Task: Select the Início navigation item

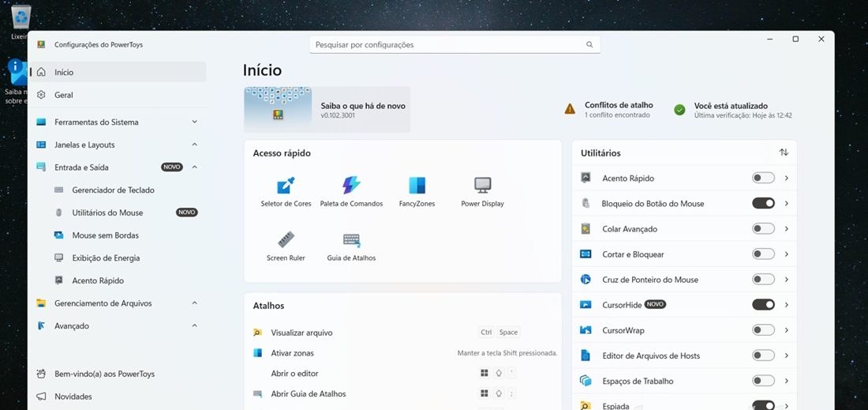Action: click(x=118, y=72)
